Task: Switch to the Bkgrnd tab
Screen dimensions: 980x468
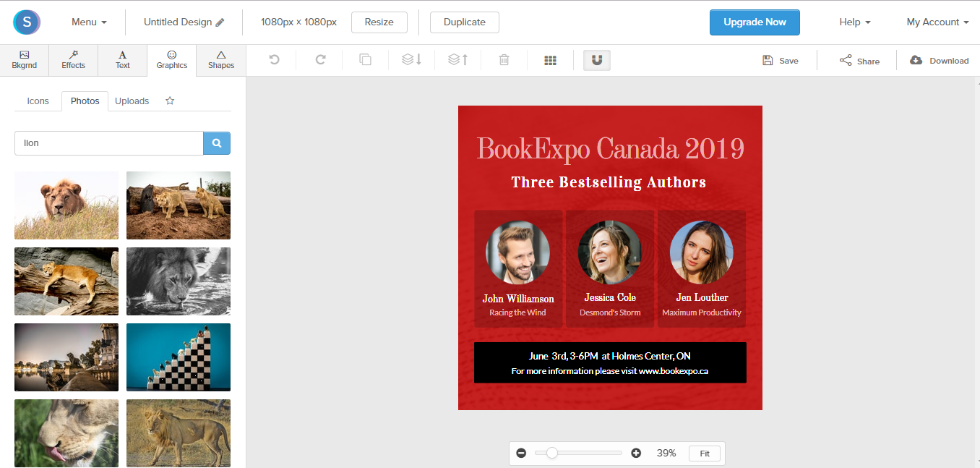Action: point(25,60)
